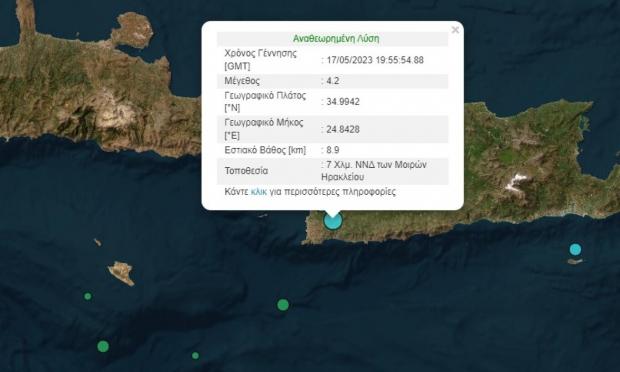Click the focal depth value 8.9

click(333, 150)
